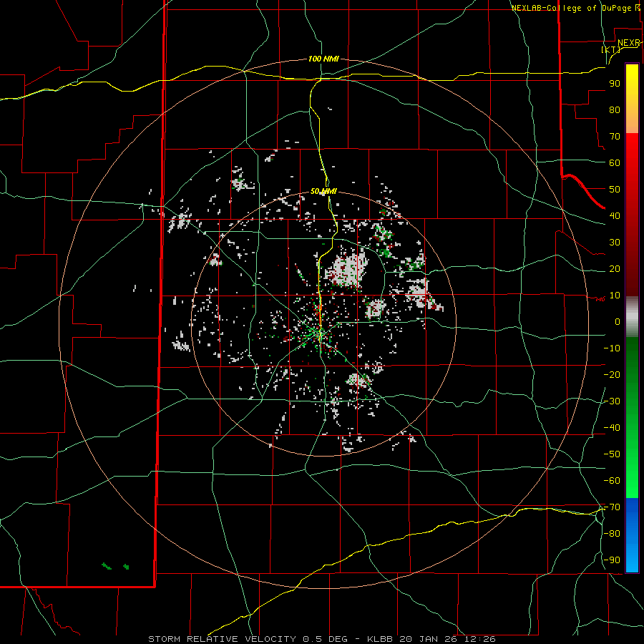This screenshot has width=644, height=644.
Task: Click the -90 value on velocity scale
Action: [612, 560]
